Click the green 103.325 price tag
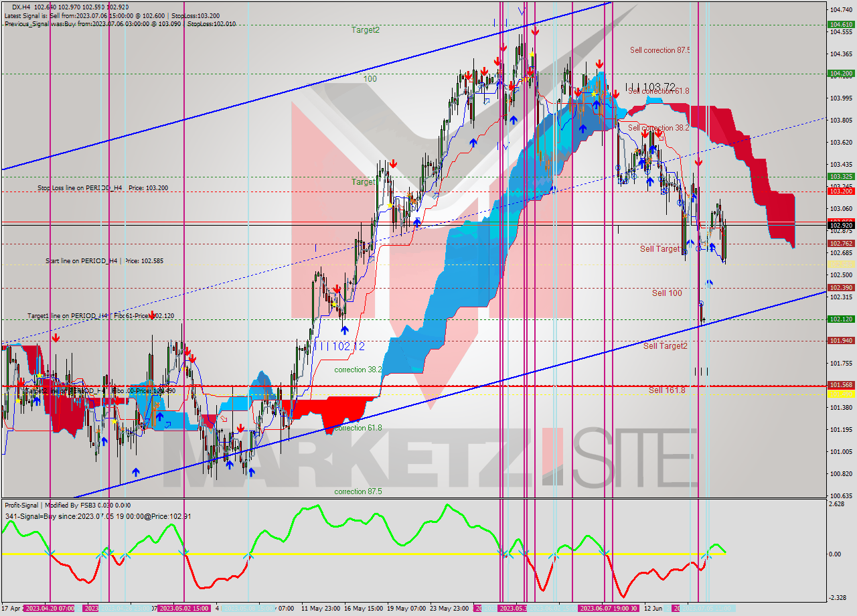This screenshot has width=857, height=616. coord(841,177)
